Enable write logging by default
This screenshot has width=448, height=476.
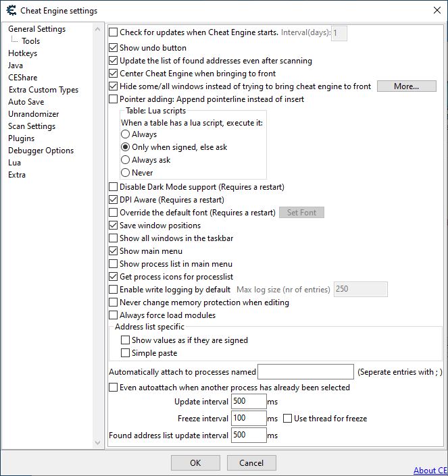pyautogui.click(x=113, y=289)
